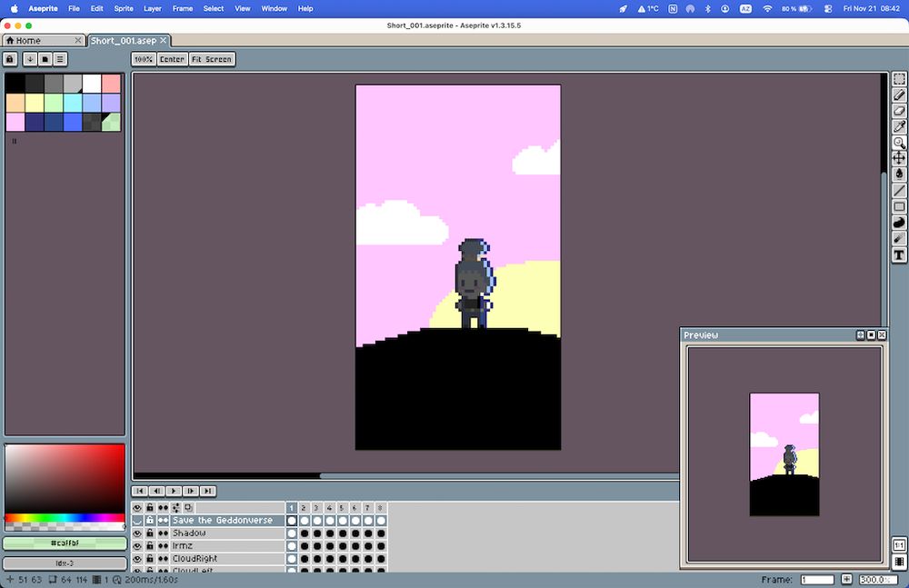The image size is (909, 588).
Task: Click the Fit Screen button
Action: point(211,59)
